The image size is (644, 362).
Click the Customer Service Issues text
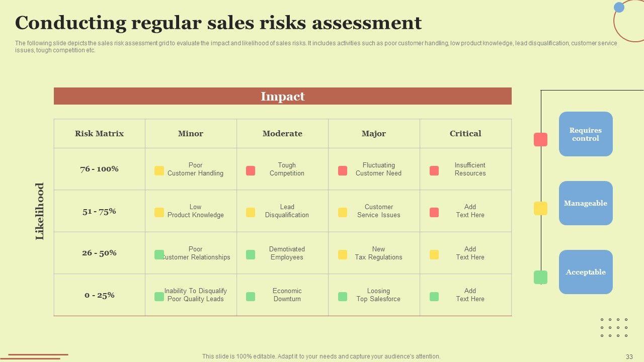click(x=379, y=211)
